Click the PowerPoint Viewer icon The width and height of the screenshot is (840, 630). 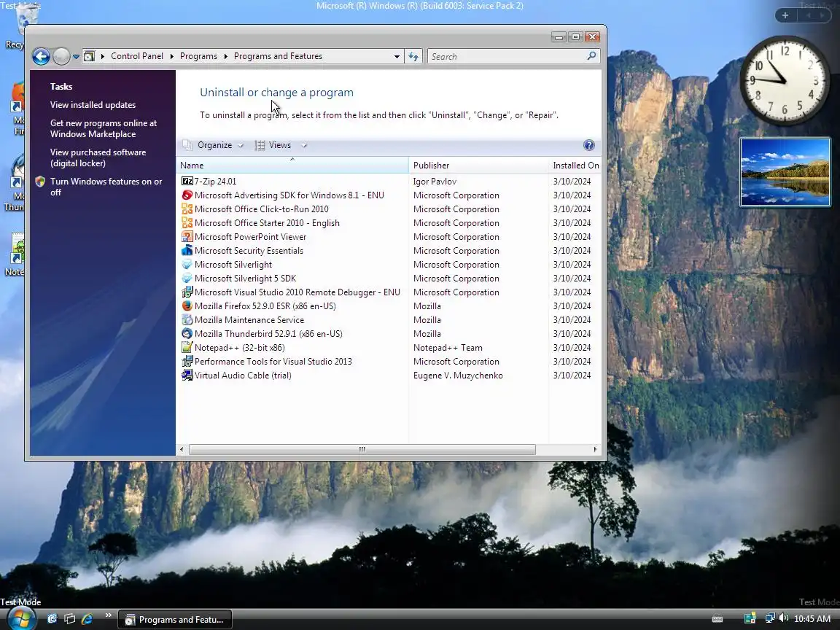(187, 237)
